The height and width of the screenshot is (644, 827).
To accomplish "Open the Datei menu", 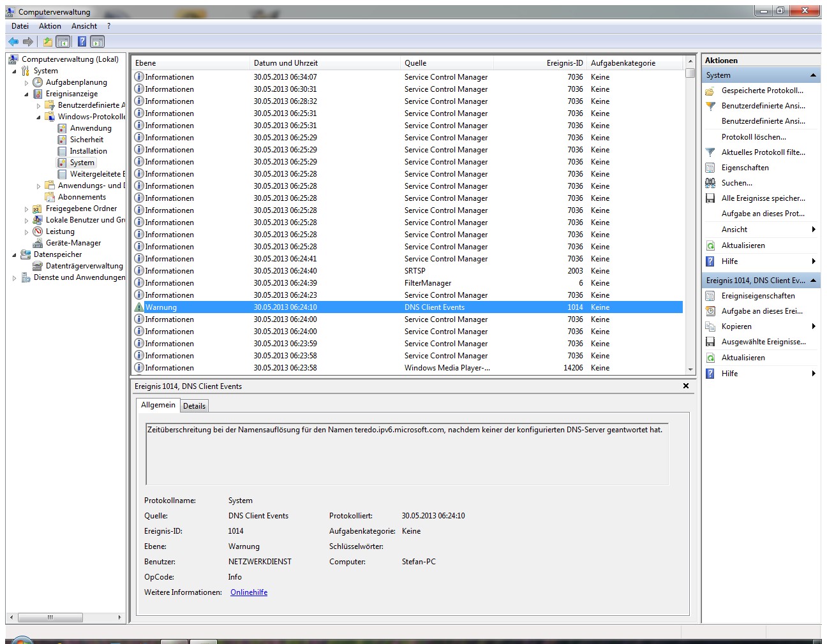I will click(x=20, y=26).
